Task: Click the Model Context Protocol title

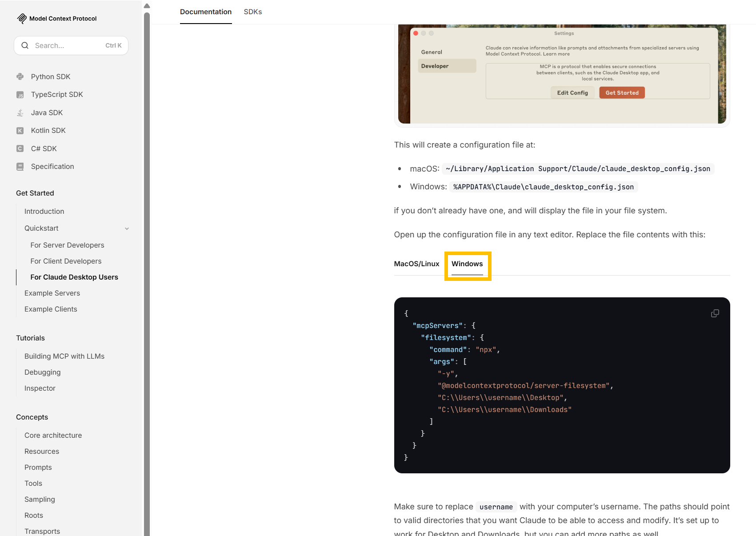Action: coord(63,19)
